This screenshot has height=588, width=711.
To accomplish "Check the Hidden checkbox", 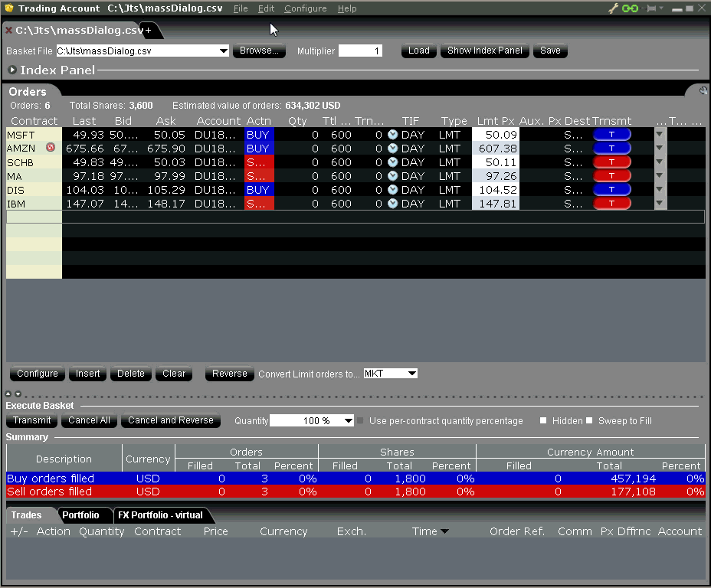I will click(x=543, y=421).
